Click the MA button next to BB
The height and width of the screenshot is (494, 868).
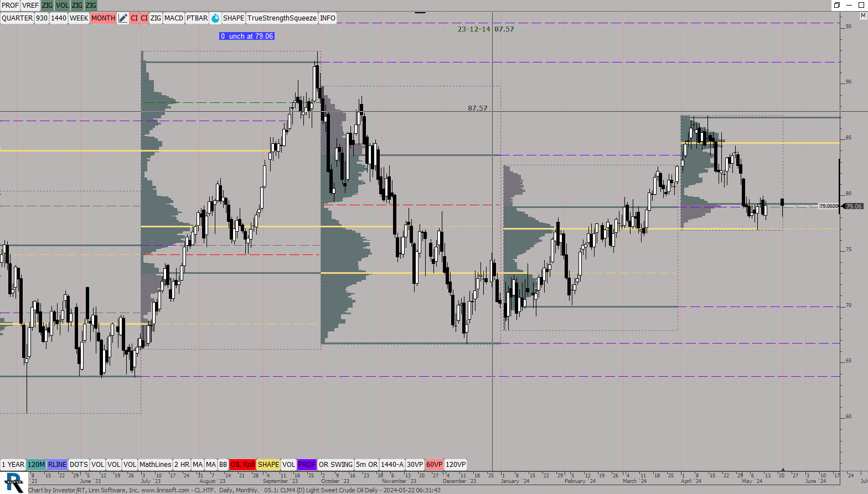[211, 465]
